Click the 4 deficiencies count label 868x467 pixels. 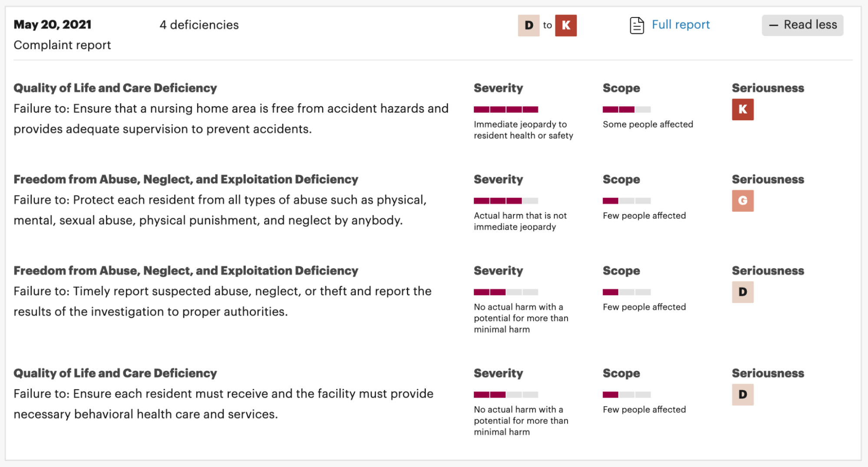click(x=199, y=25)
